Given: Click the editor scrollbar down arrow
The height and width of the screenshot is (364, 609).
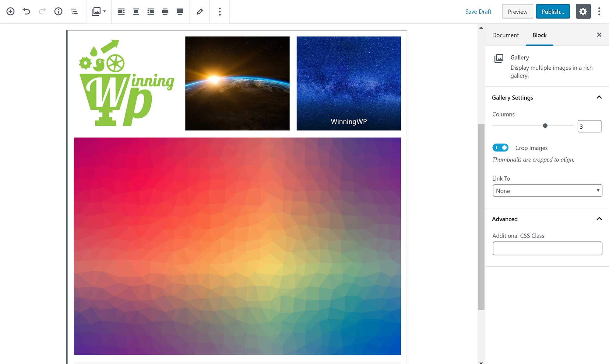Looking at the screenshot, I should pyautogui.click(x=481, y=362).
